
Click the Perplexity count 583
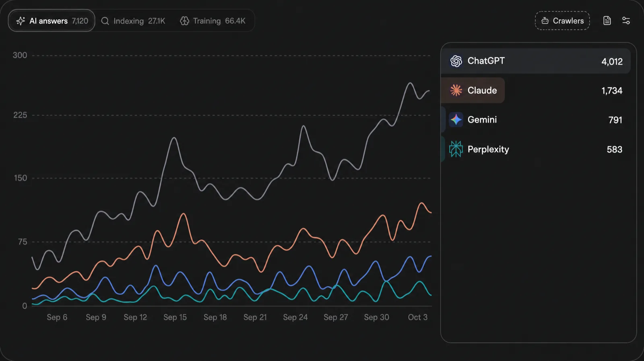coord(615,150)
